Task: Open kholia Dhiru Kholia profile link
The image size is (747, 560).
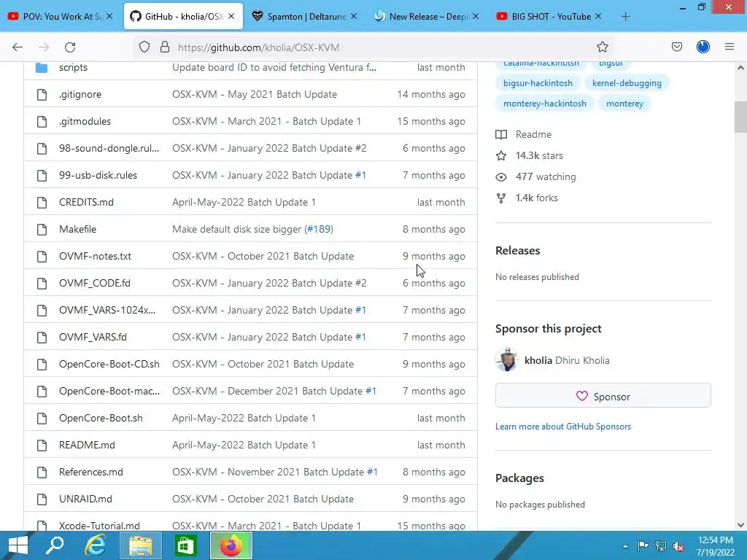Action: pyautogui.click(x=567, y=360)
